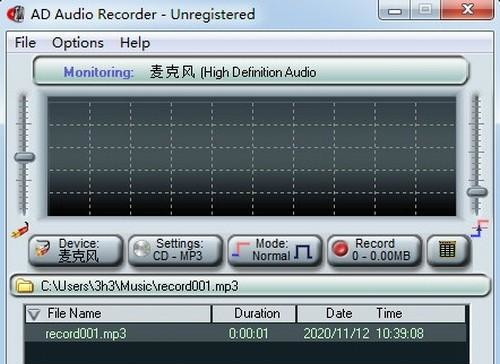The width and height of the screenshot is (500, 364).
Task: Click the file list grid icon button
Action: [x=448, y=250]
